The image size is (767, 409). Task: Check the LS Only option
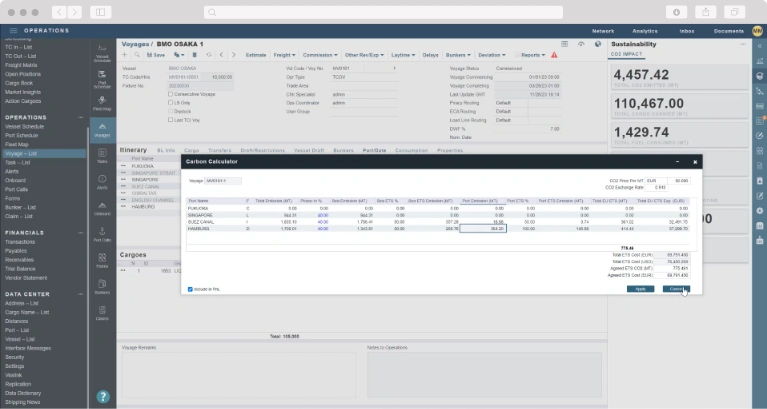click(170, 101)
